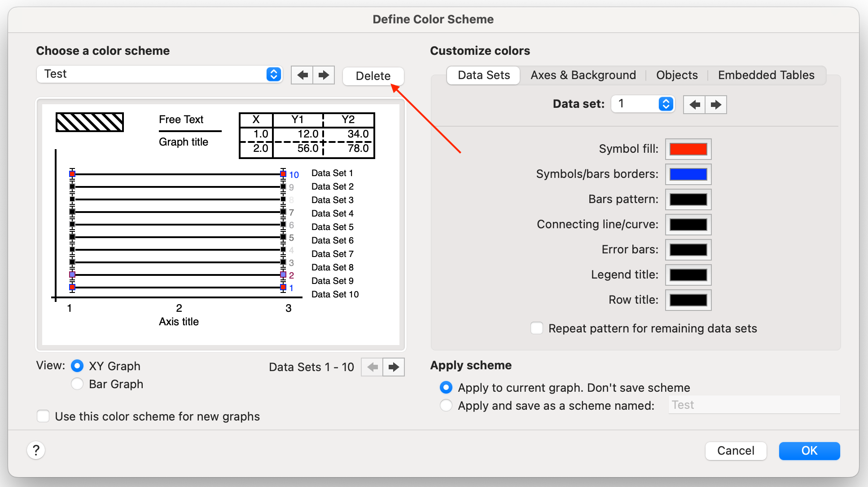Image resolution: width=868 pixels, height=487 pixels.
Task: Enable Repeat pattern for remaining data sets
Action: [x=536, y=328]
